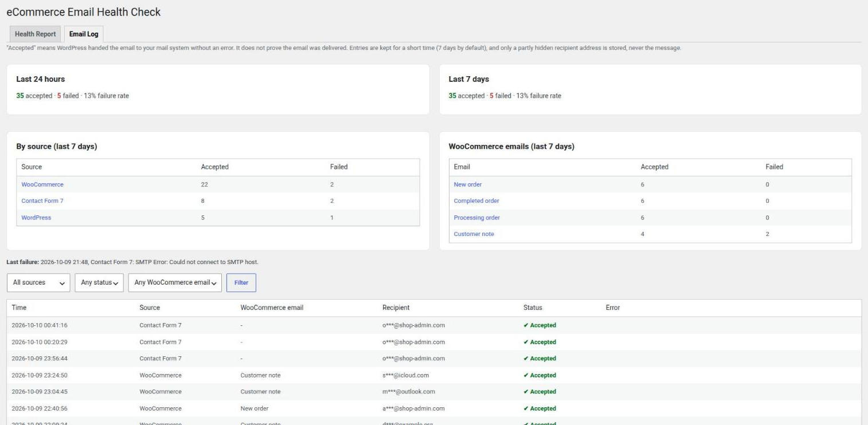Open the WooCommerce source link

tap(42, 184)
